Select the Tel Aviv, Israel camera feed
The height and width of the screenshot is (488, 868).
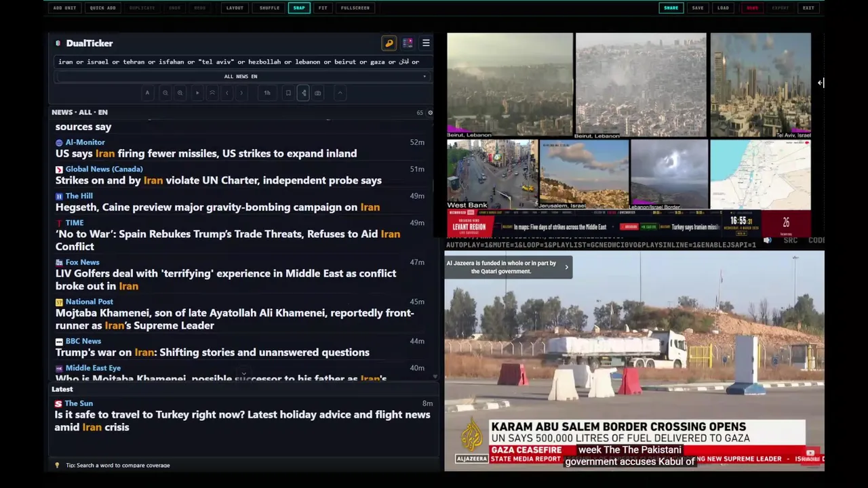[760, 85]
